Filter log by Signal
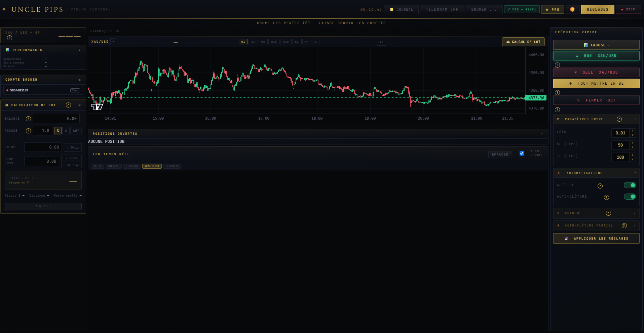 point(114,166)
